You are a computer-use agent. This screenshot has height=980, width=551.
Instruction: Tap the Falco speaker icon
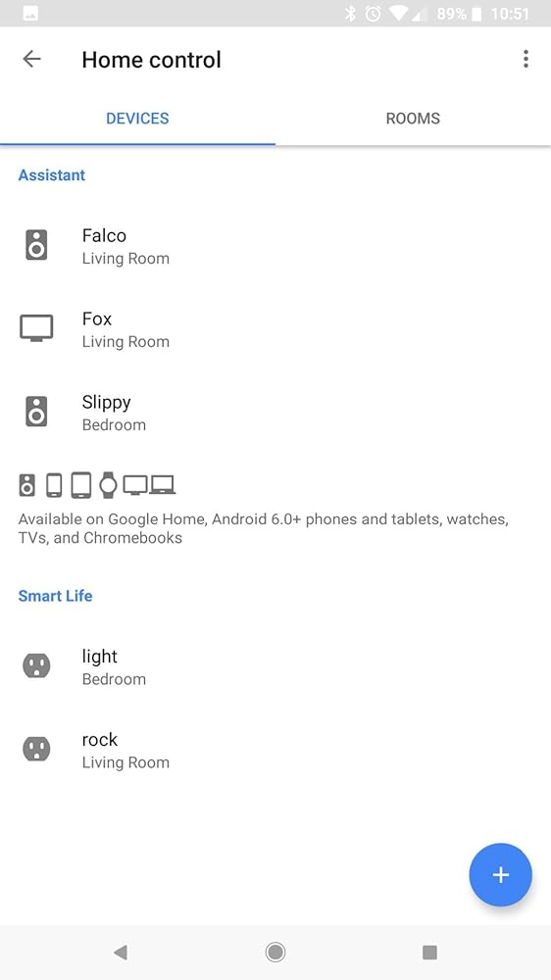36,244
